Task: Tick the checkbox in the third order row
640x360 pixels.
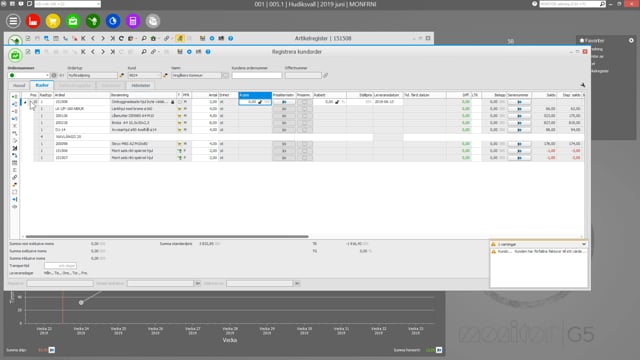Action: tap(304, 116)
